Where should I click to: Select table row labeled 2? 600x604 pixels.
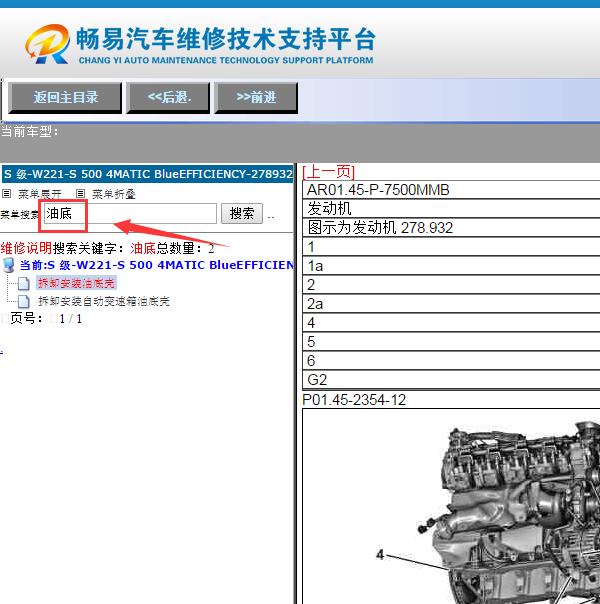(x=451, y=285)
